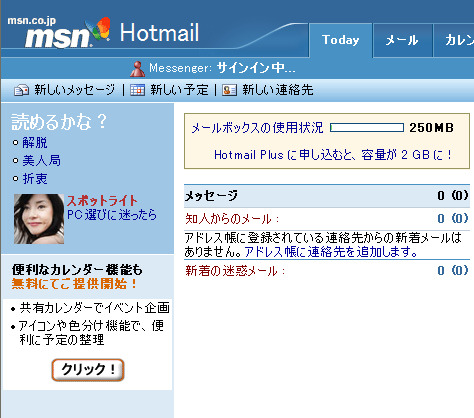Switch to the メール tab
Screen dimensions: 474x418
click(402, 40)
